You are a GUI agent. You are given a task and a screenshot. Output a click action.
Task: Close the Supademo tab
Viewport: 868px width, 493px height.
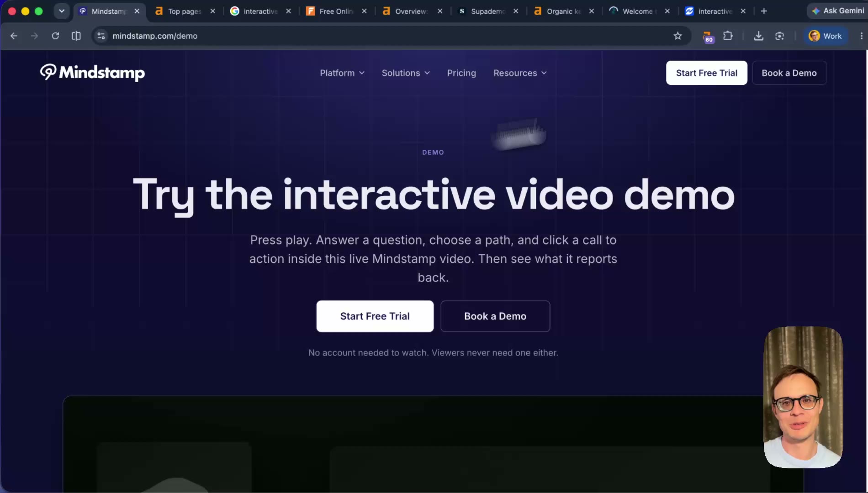[x=516, y=11]
